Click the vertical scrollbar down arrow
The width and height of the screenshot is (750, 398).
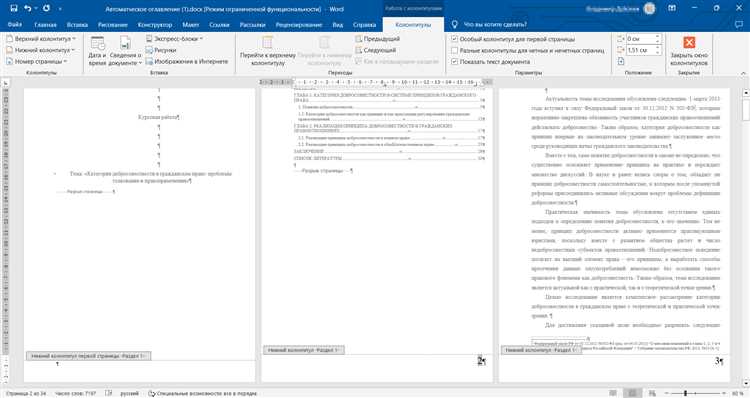745,383
